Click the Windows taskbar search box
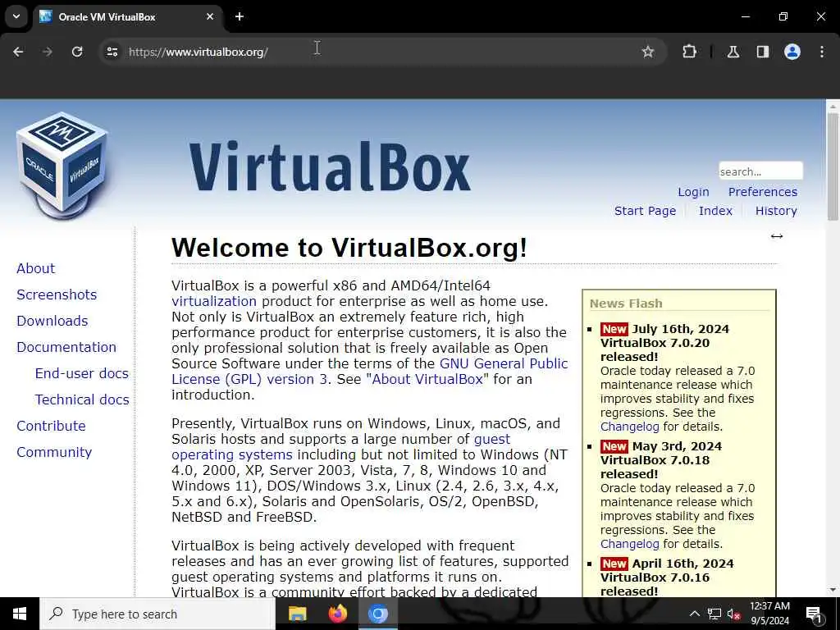The image size is (840, 630). pos(157,614)
